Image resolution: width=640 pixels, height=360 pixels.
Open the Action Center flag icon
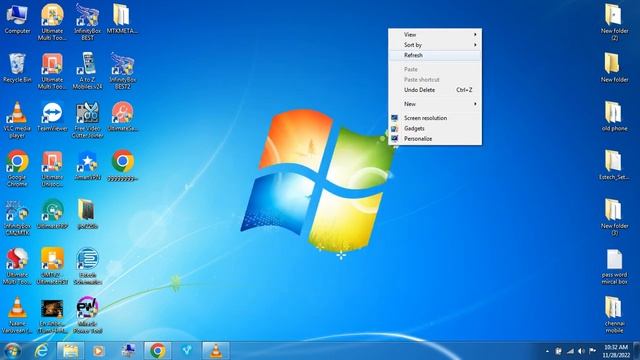(593, 351)
